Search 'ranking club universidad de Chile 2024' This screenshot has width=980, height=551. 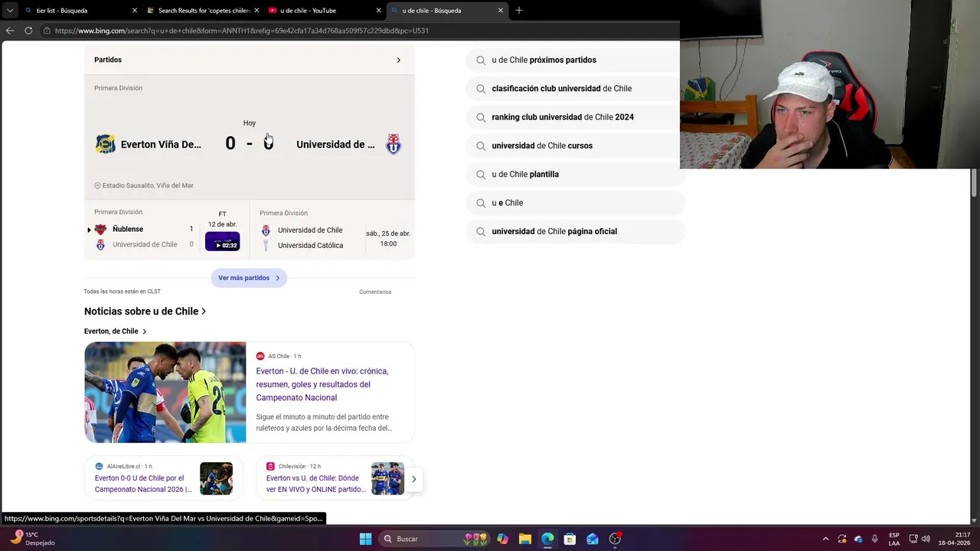click(574, 117)
